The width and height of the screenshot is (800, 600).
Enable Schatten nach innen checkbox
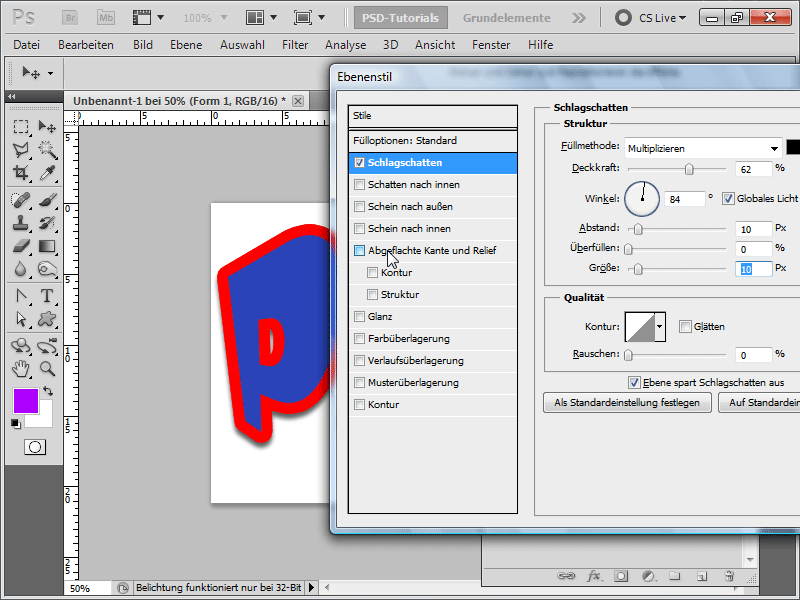(x=359, y=185)
